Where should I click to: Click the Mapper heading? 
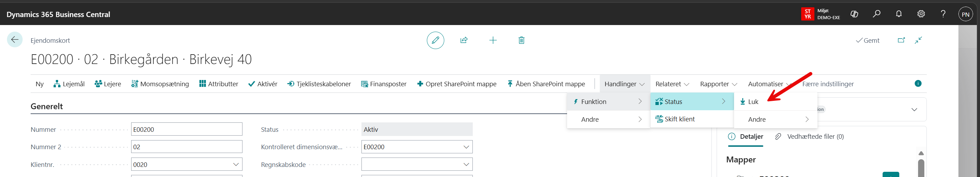(741, 160)
